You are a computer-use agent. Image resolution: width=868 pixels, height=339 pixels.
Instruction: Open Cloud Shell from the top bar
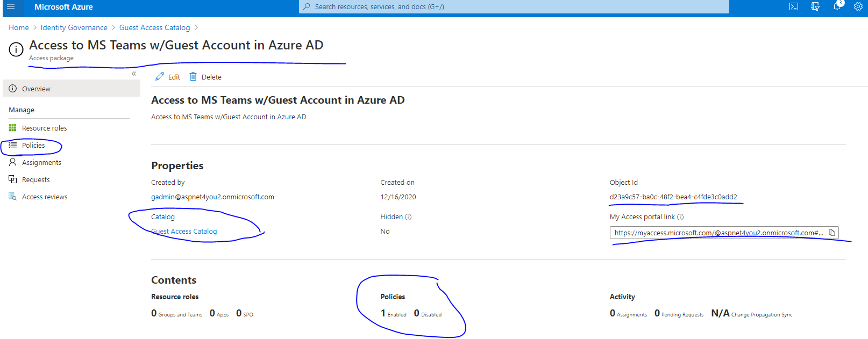[794, 7]
